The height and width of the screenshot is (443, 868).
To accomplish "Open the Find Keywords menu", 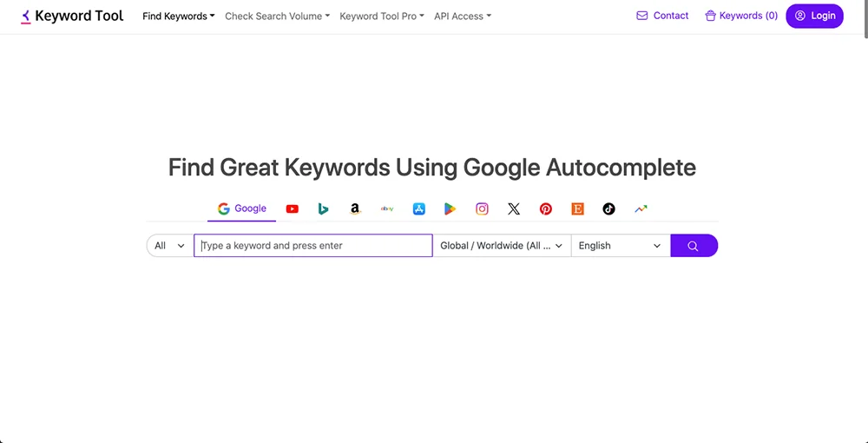I will point(178,16).
